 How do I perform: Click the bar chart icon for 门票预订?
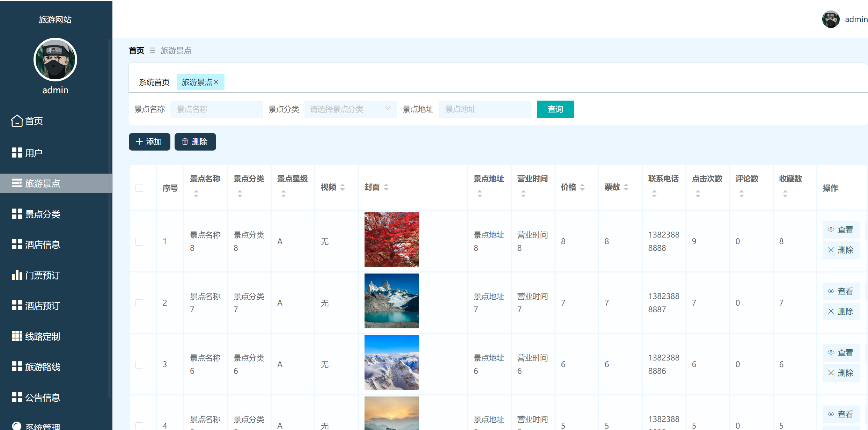pos(17,275)
